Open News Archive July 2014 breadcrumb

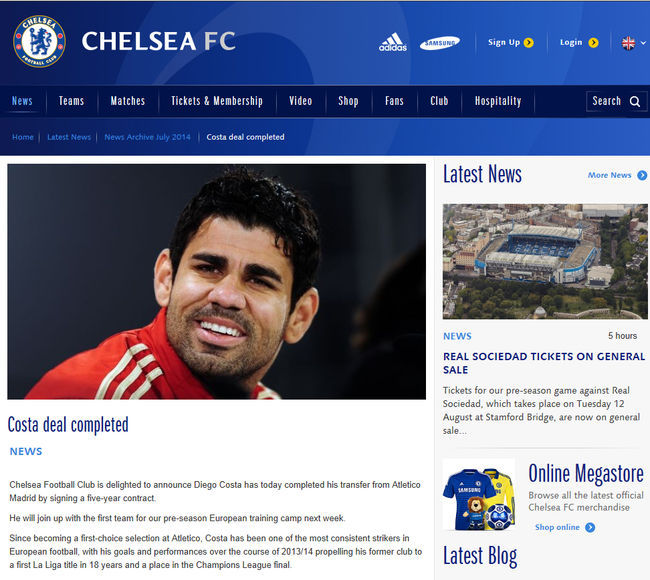click(148, 137)
